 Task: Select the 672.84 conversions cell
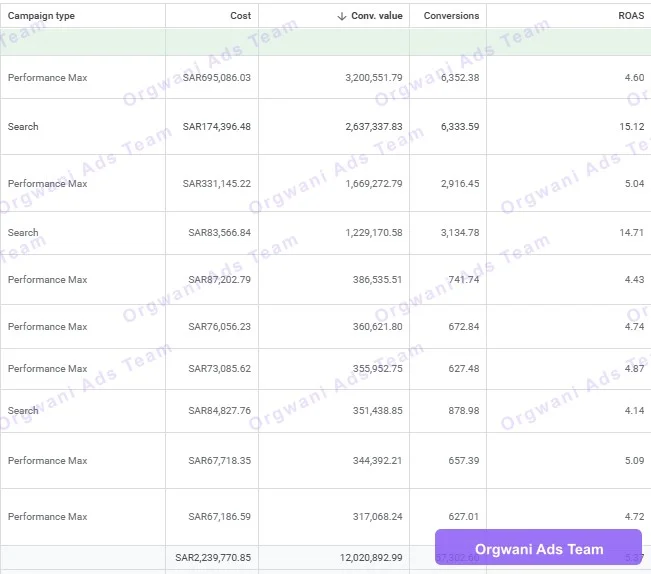(463, 327)
